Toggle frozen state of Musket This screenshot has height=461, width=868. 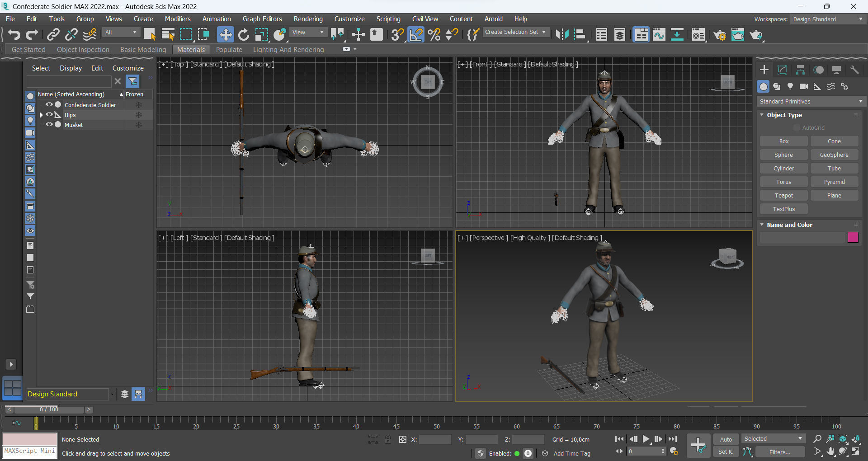(139, 125)
